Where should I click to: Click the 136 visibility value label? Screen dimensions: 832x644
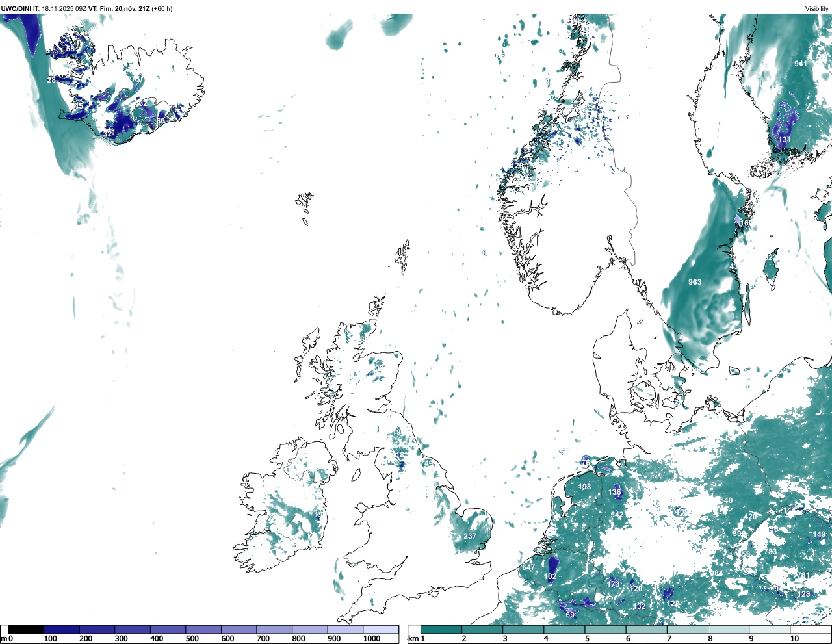click(615, 492)
